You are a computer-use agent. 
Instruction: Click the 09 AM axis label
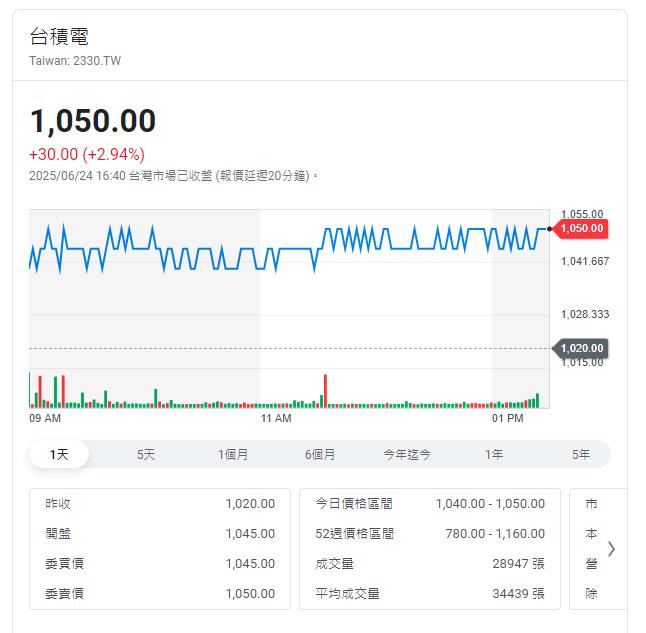[45, 418]
